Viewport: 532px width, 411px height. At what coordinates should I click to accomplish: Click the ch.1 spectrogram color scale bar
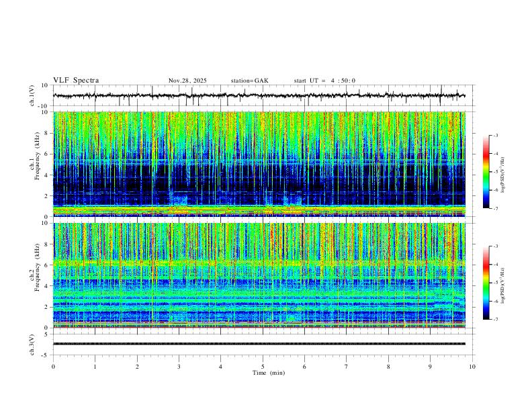(x=486, y=172)
